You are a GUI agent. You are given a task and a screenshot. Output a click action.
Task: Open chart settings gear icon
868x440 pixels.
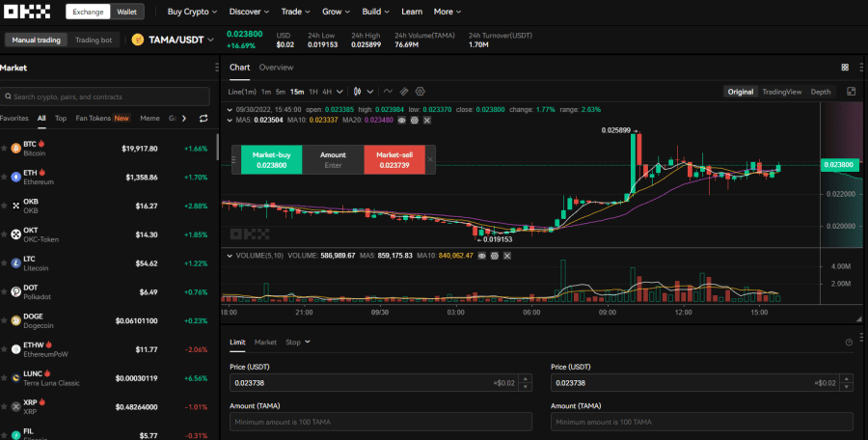point(420,91)
